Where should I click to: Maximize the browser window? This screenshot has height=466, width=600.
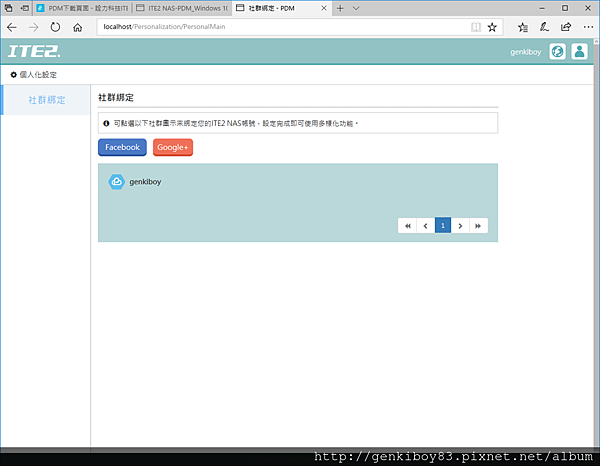click(565, 8)
